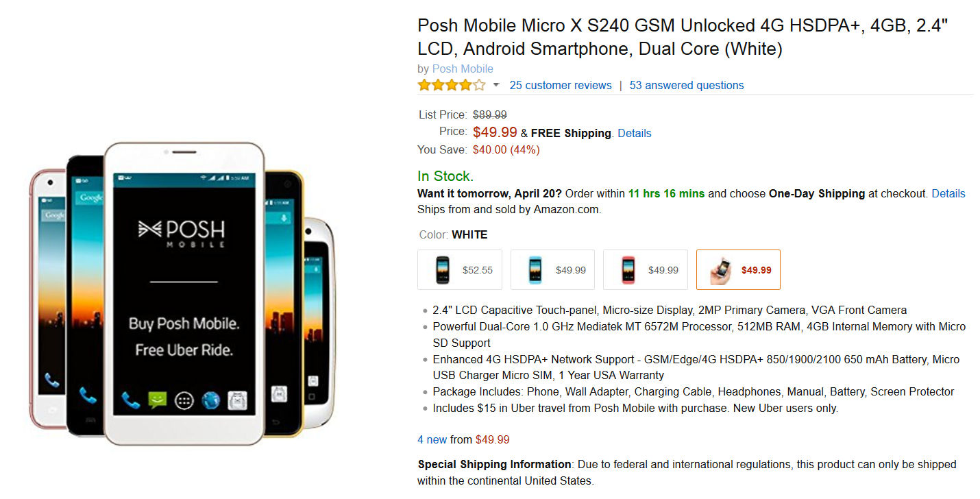Click the product title text
This screenshot has height=499, width=980.
click(x=683, y=37)
